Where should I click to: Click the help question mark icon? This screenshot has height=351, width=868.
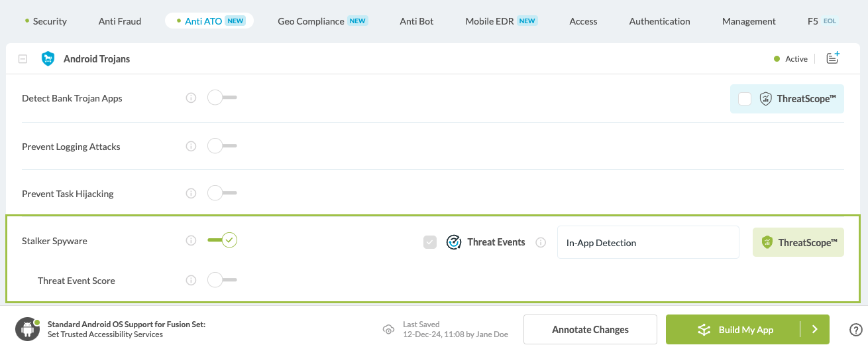pyautogui.click(x=855, y=330)
